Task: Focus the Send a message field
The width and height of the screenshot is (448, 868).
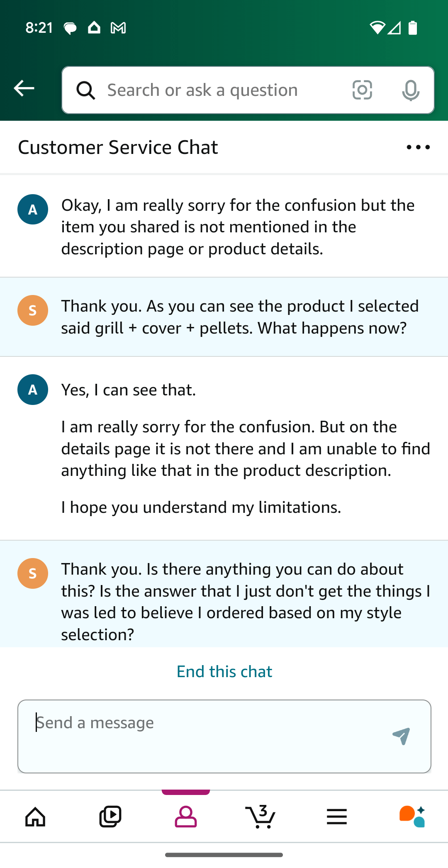Action: coord(203,736)
